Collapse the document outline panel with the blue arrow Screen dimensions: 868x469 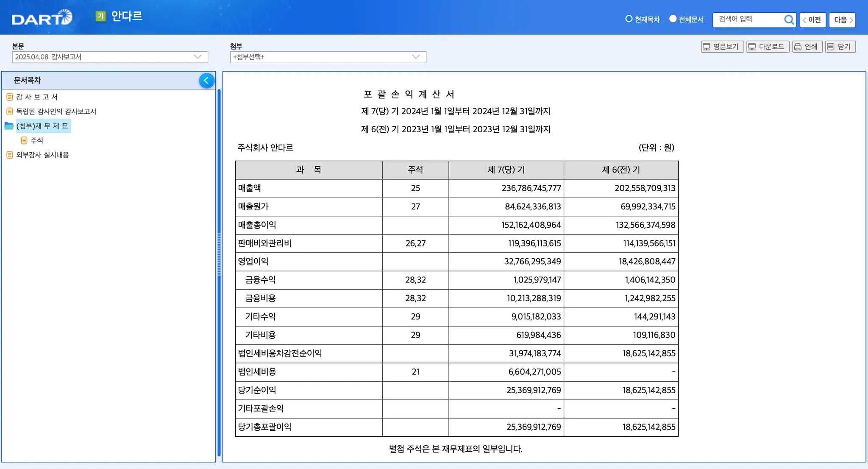(x=206, y=81)
